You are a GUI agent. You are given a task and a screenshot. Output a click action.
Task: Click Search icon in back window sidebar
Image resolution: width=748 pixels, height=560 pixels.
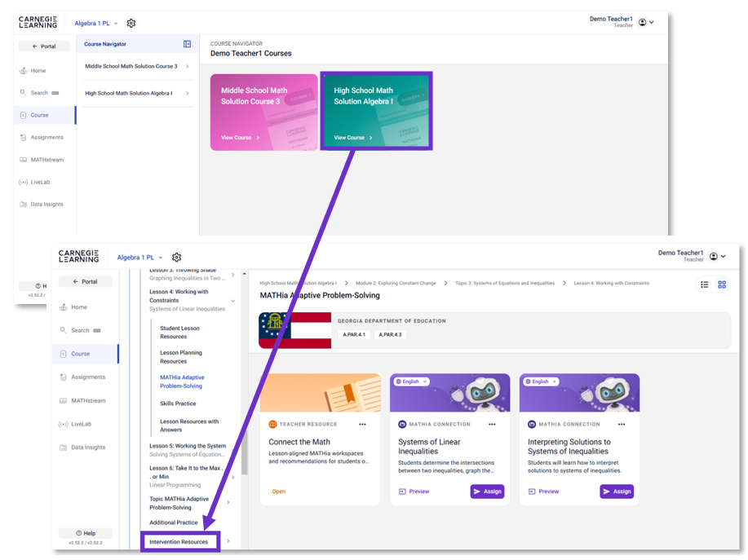click(23, 92)
